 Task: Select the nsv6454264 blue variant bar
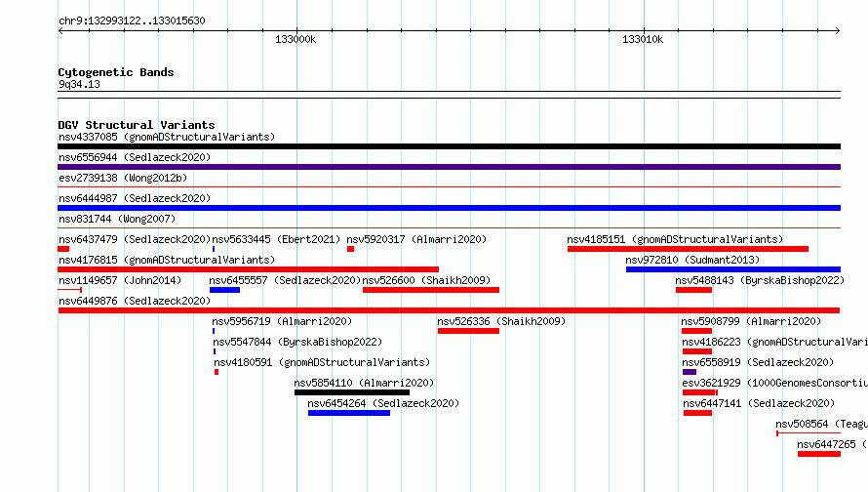[349, 413]
